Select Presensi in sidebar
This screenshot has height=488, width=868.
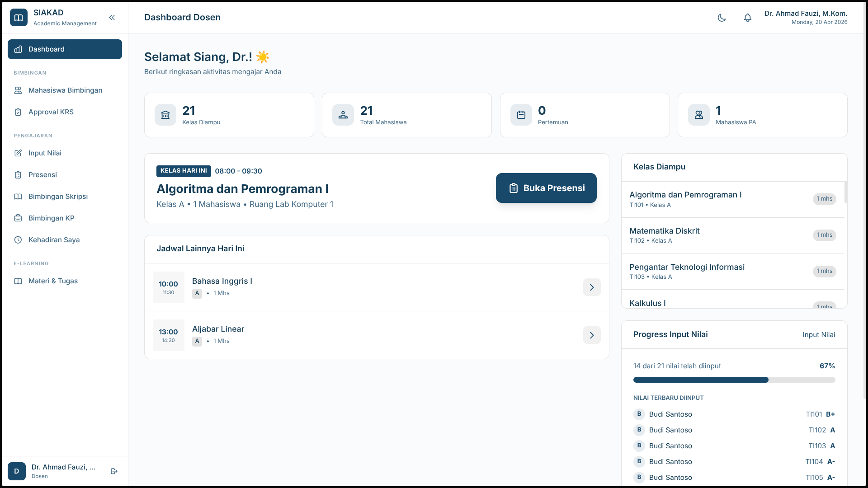point(65,175)
